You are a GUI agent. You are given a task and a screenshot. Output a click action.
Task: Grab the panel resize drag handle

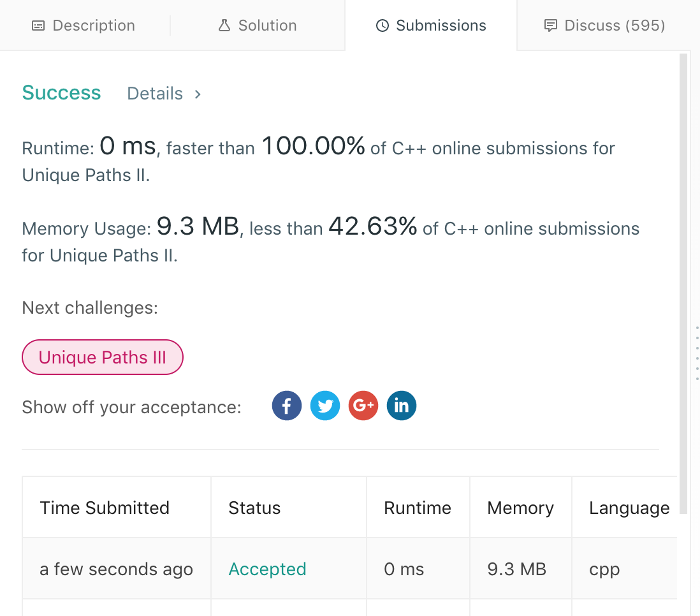point(697,353)
